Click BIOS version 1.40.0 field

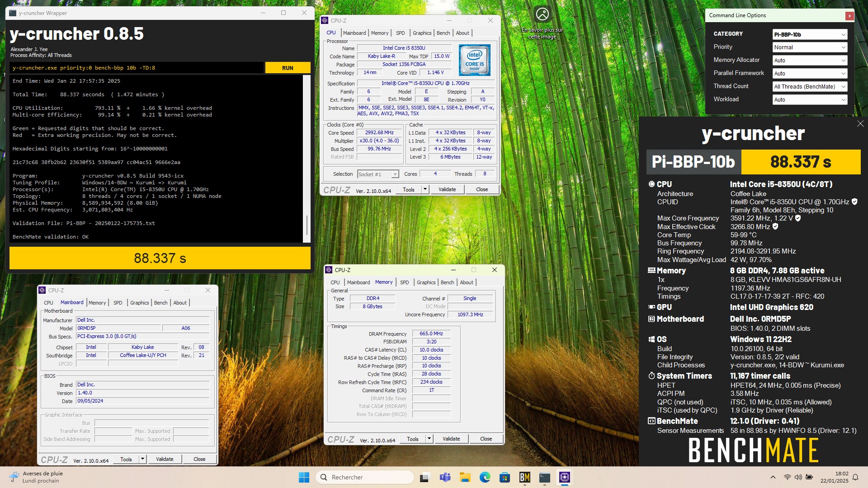142,393
